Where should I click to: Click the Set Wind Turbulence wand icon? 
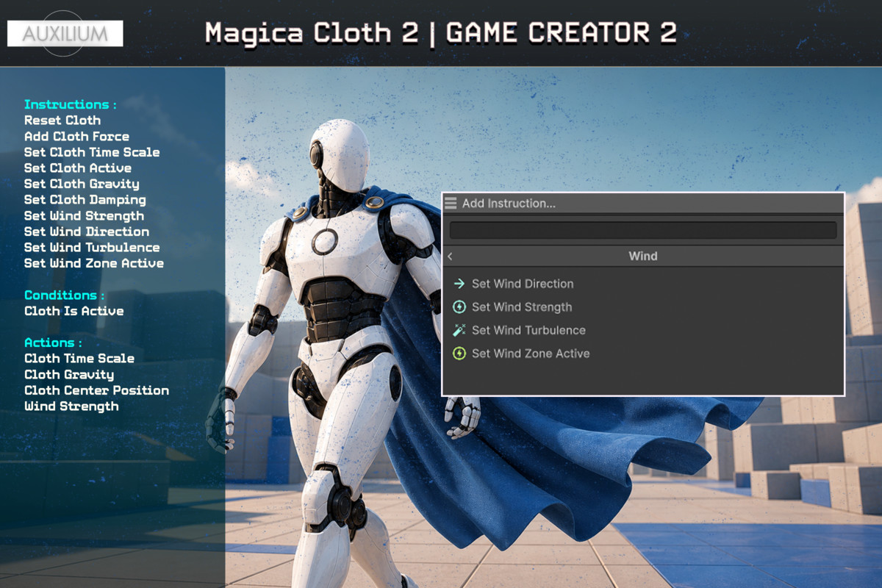(459, 330)
